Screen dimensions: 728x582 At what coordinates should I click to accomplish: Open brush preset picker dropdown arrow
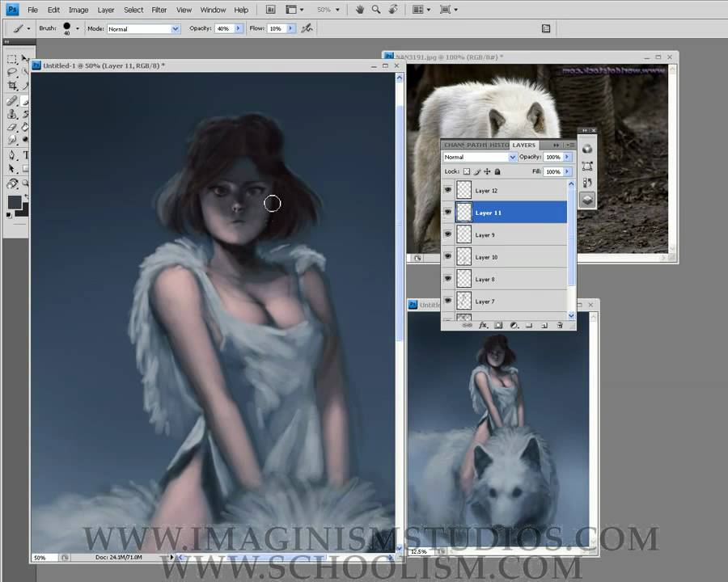[78, 28]
